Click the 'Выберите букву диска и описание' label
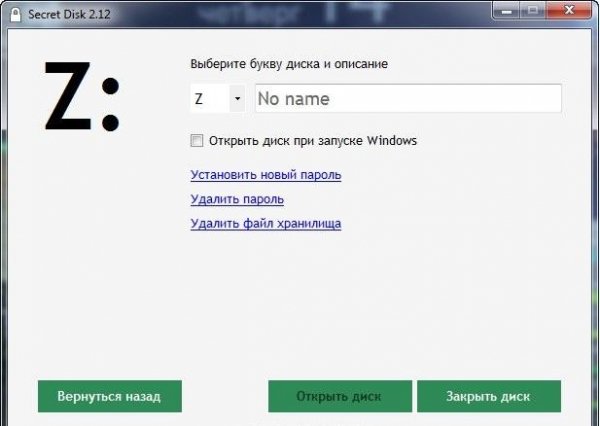Screen dimensions: 600x426 [289, 64]
